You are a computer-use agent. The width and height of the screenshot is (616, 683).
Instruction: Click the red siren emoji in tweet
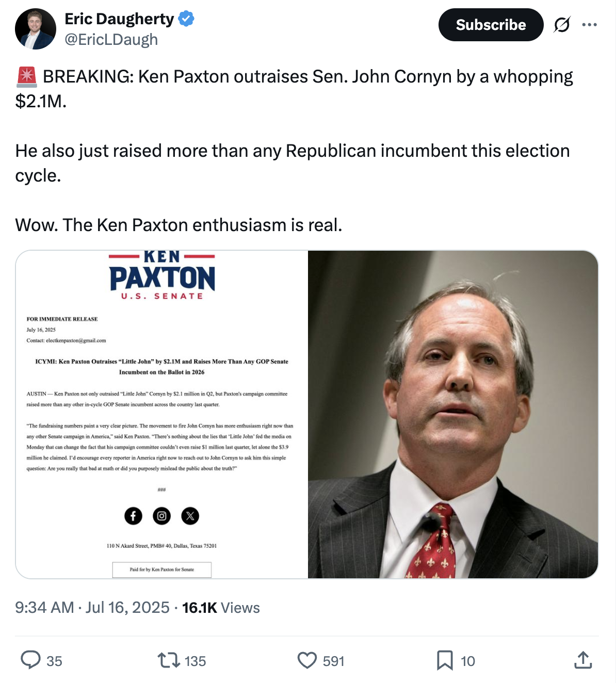26,76
